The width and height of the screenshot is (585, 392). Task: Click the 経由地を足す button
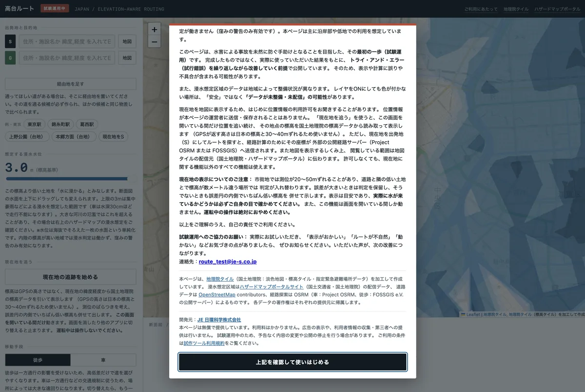(71, 84)
